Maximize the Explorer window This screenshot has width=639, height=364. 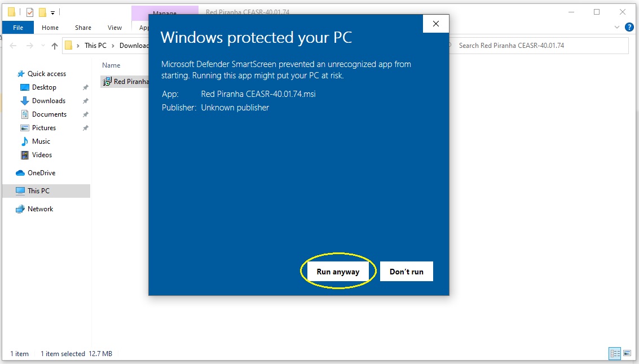(597, 12)
